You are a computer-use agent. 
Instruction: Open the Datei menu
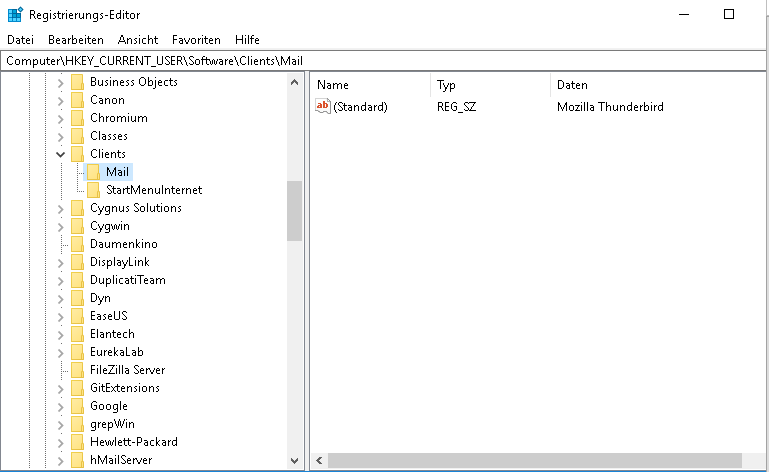pos(21,40)
